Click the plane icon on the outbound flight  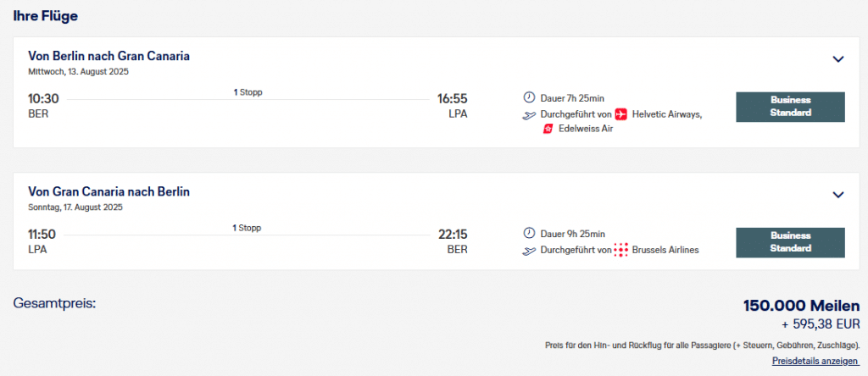pos(530,114)
